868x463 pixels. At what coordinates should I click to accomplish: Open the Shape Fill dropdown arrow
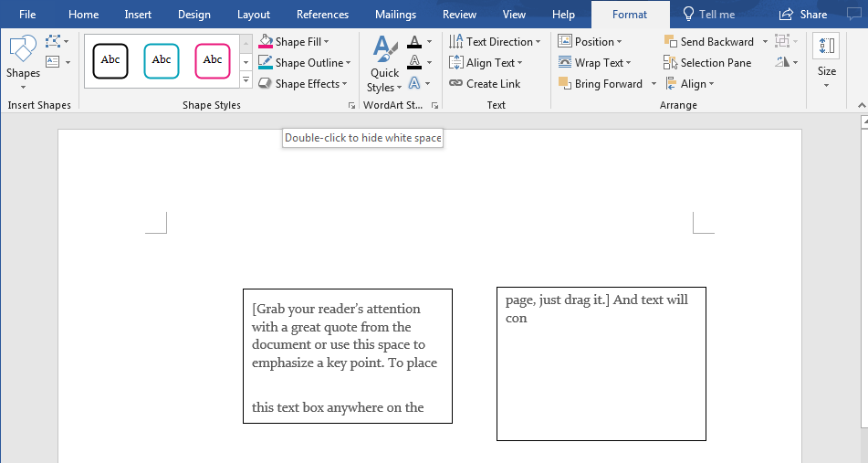point(327,42)
